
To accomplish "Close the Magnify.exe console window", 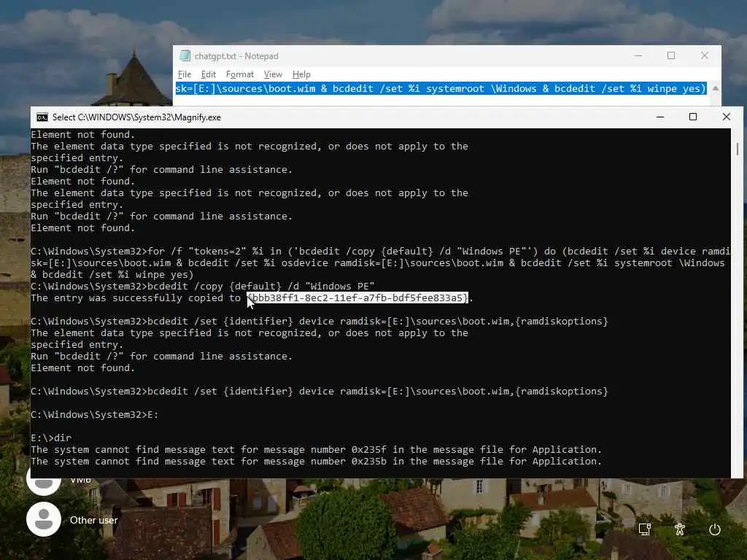I will point(726,117).
